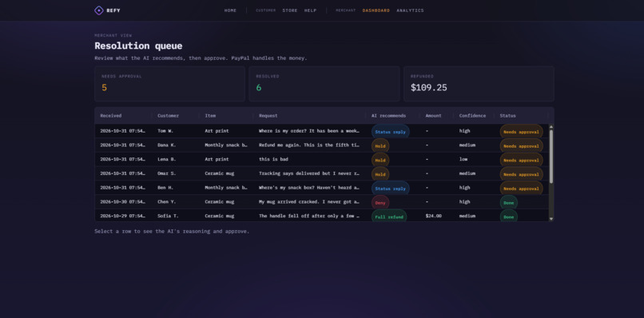Click request "Tracking says delivered but I never"
644x318 pixels.
(309, 173)
